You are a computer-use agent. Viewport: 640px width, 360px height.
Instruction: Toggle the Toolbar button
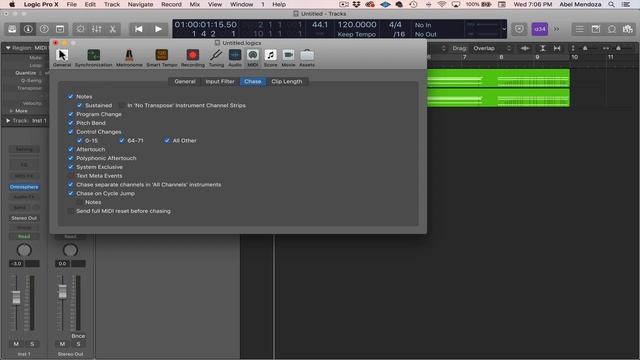tap(60, 29)
